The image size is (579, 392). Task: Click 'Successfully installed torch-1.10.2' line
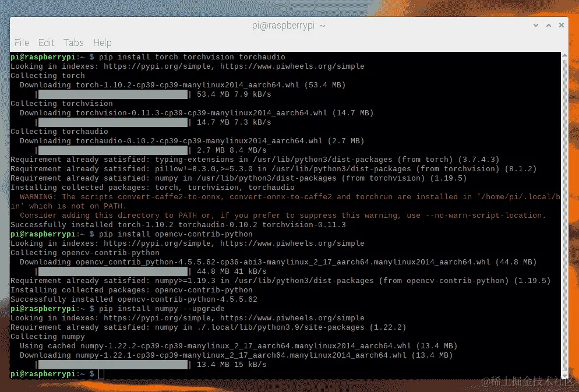coord(178,225)
